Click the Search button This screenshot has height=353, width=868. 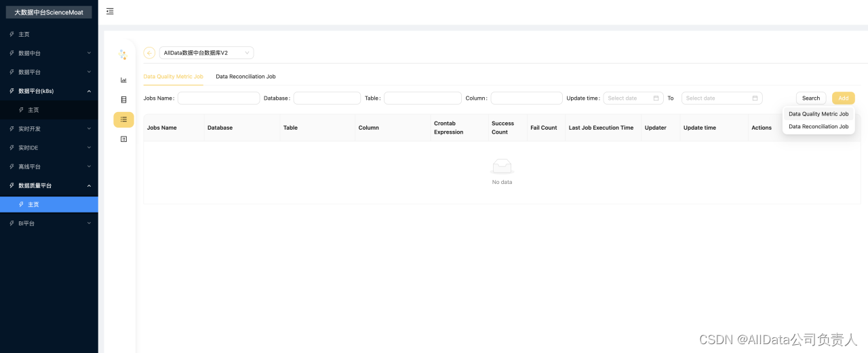point(811,98)
